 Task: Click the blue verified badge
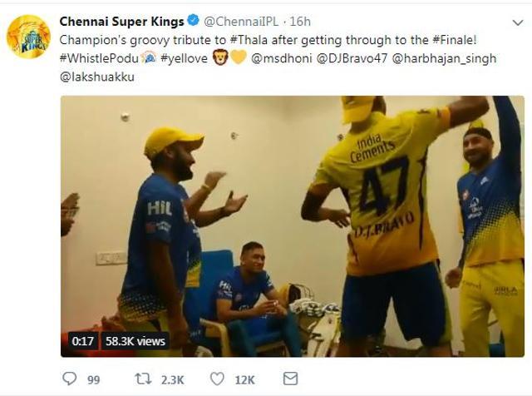[x=190, y=20]
